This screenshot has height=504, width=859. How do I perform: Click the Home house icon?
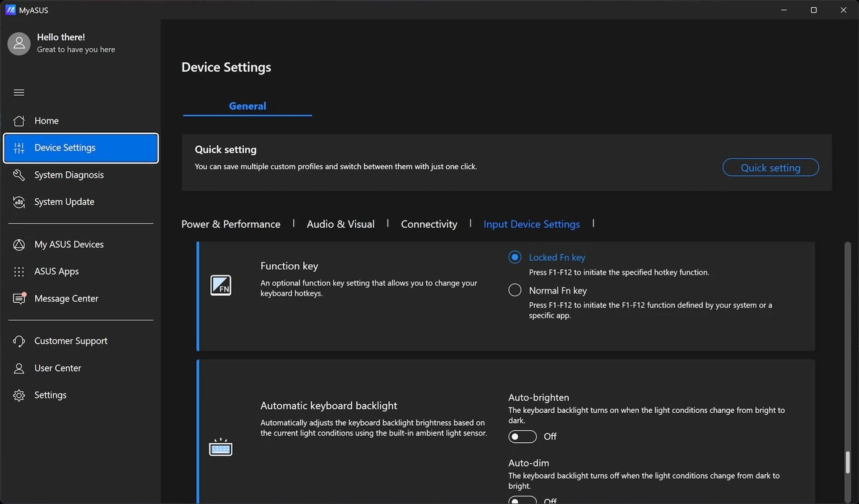(x=19, y=121)
